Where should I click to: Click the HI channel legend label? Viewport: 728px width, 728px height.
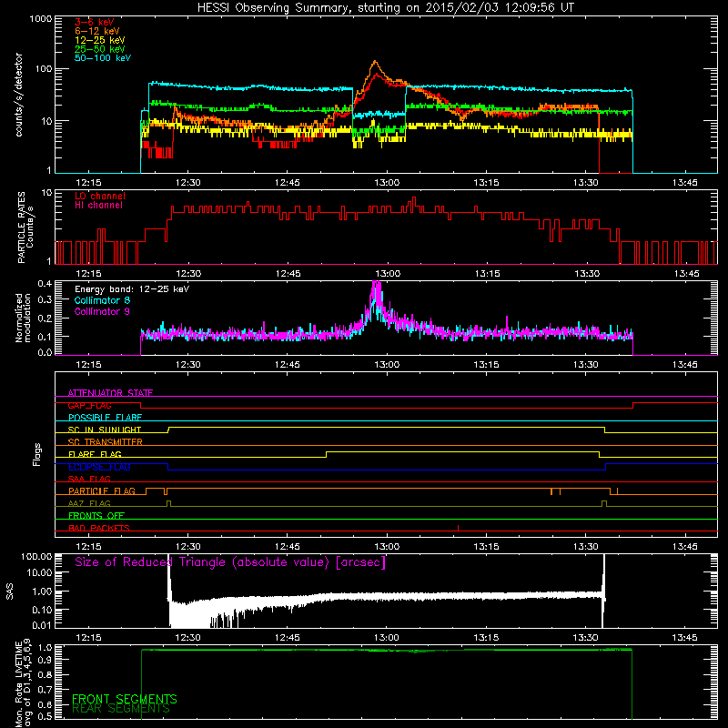[x=98, y=206]
